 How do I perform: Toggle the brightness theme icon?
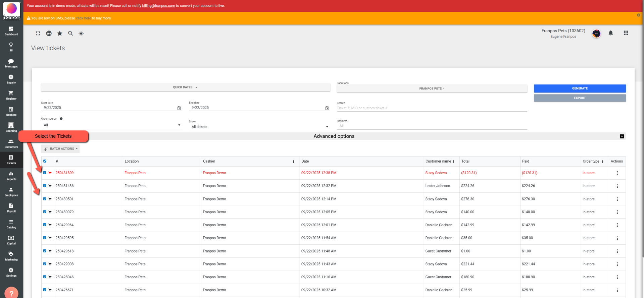81,34
